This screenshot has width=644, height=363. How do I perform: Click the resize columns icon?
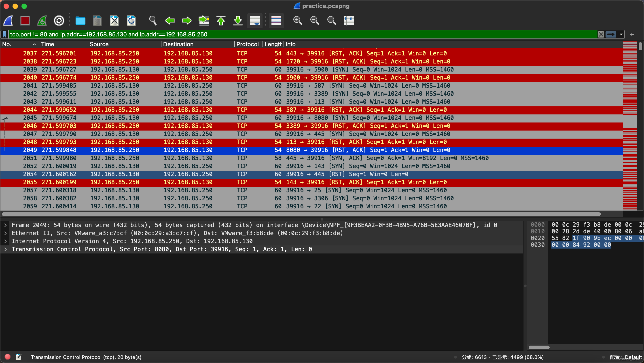349,21
